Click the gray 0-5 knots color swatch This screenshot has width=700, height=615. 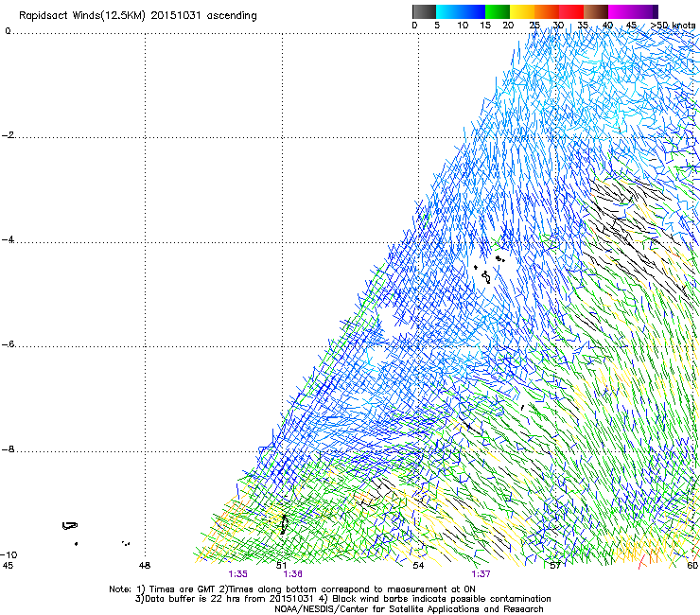pos(424,11)
